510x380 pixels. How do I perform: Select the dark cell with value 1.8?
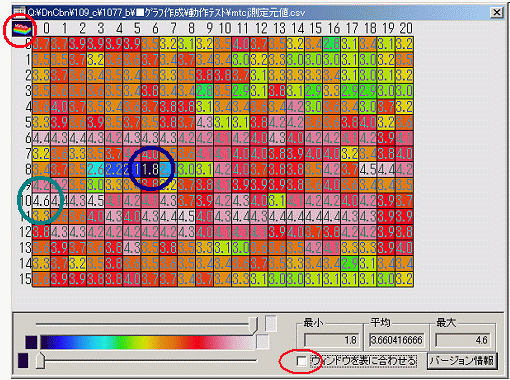150,169
